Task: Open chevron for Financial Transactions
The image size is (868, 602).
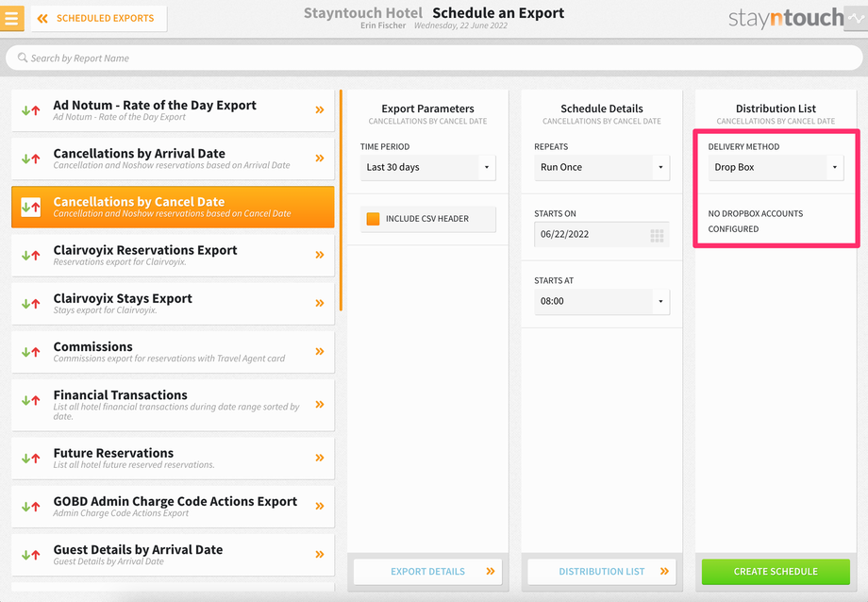Action: tap(320, 404)
